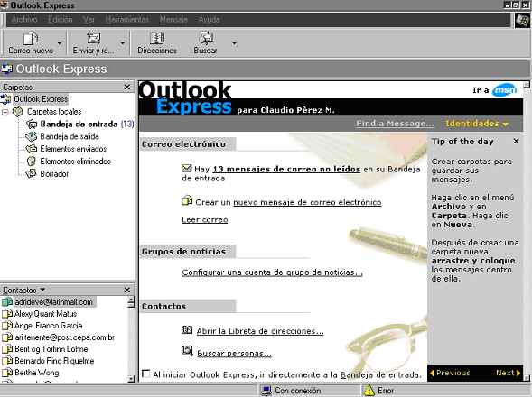Click the MSN logo icon
The height and width of the screenshot is (397, 532).
pyautogui.click(x=505, y=90)
